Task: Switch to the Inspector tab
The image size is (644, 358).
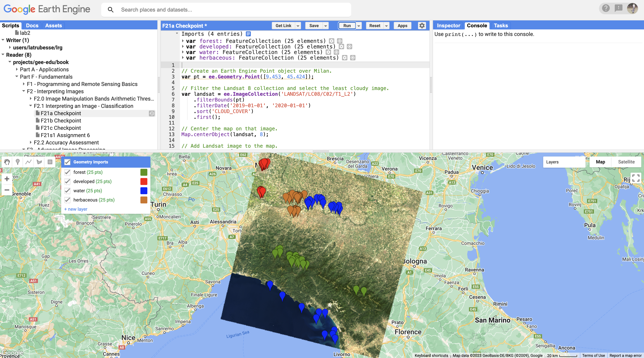Action: pyautogui.click(x=448, y=26)
